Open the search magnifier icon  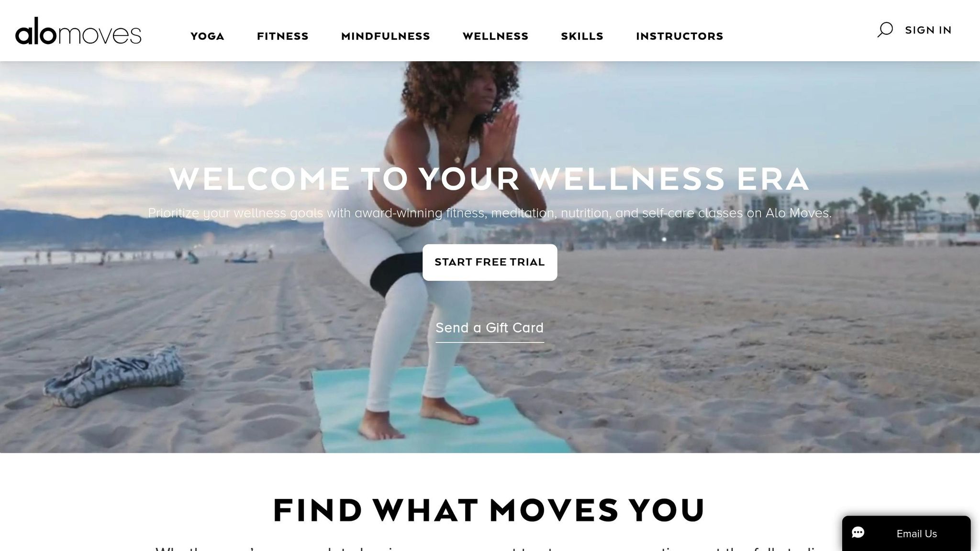[x=885, y=30]
